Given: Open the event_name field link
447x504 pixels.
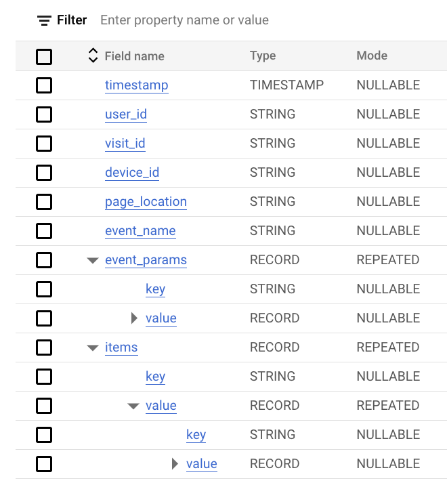Looking at the screenshot, I should pos(140,231).
